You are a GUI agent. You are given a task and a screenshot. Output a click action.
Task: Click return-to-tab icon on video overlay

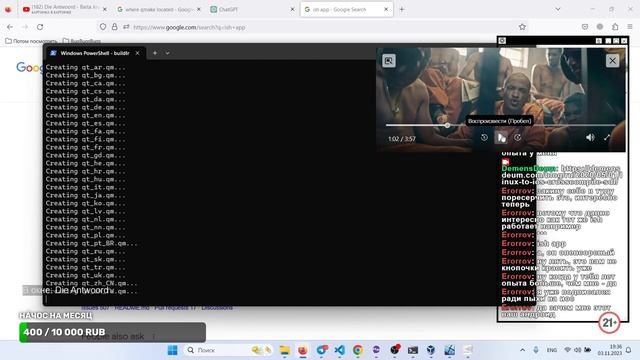pyautogui.click(x=389, y=61)
